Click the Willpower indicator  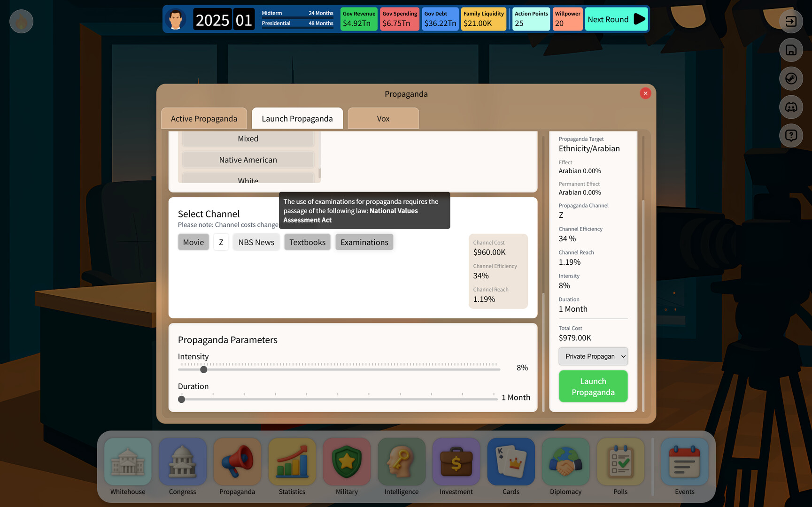coord(568,19)
